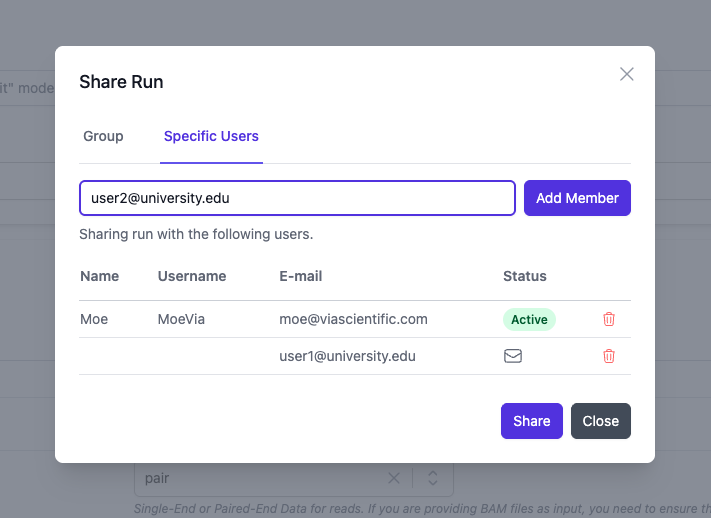The width and height of the screenshot is (711, 518).
Task: Delete Moe from shared users list
Action: [x=609, y=319]
